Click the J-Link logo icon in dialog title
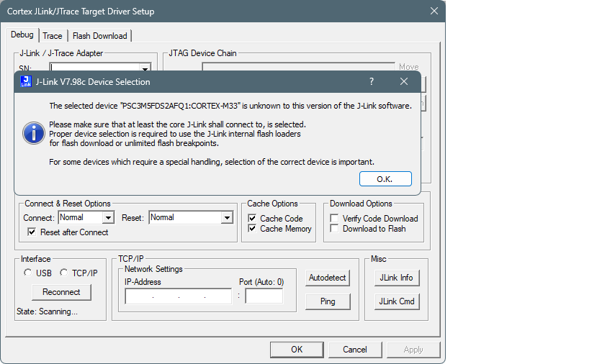This screenshot has height=364, width=615. [26, 82]
